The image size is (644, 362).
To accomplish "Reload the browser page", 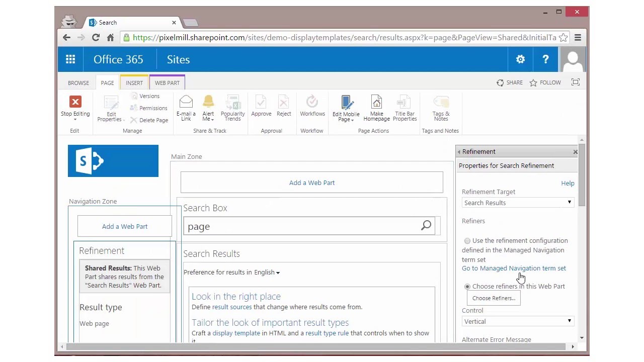I will pyautogui.click(x=96, y=38).
